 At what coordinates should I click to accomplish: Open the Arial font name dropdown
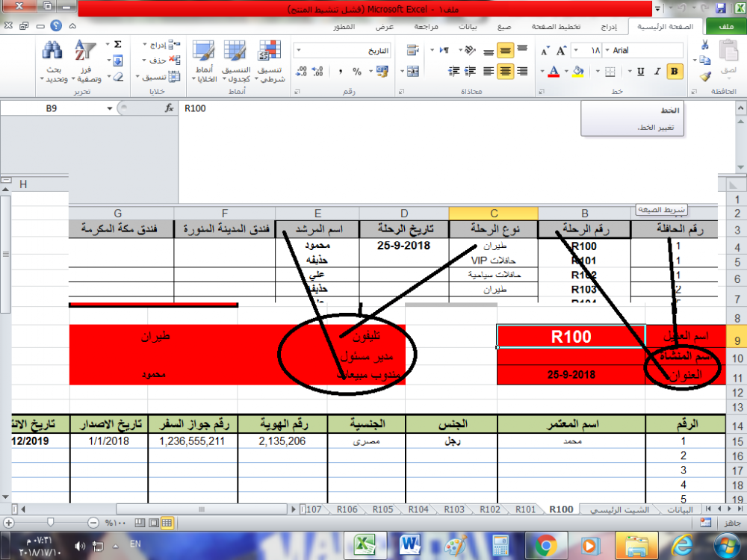(x=607, y=51)
